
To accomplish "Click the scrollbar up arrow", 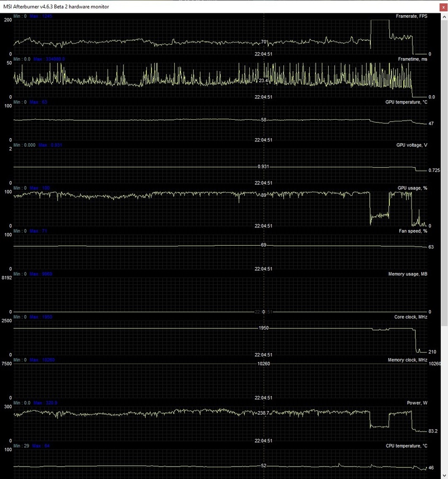I will point(444,17).
